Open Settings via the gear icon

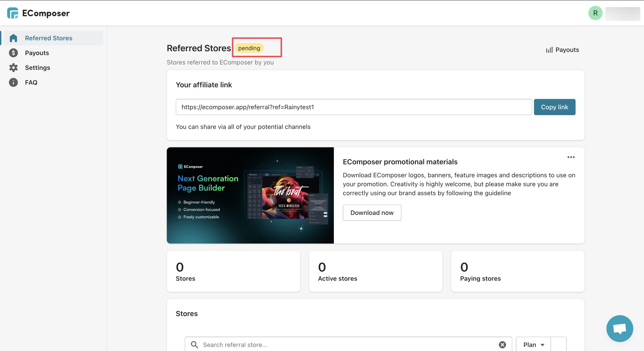13,67
